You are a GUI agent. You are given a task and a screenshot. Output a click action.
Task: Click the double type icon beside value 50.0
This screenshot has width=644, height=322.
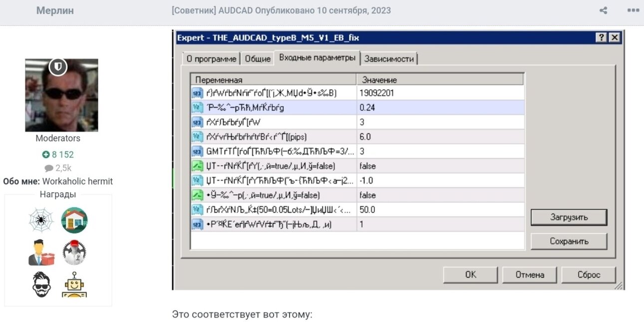(197, 210)
